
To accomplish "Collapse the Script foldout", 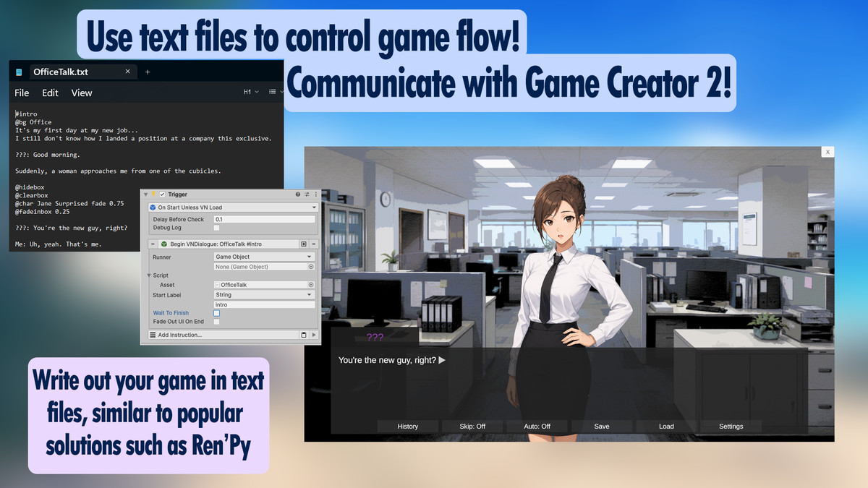I will click(148, 275).
